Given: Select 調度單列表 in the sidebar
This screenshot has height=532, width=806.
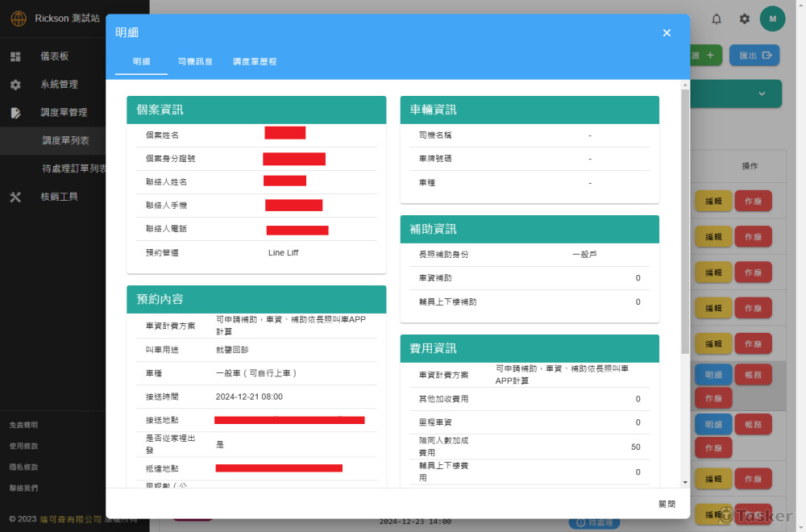Looking at the screenshot, I should pyautogui.click(x=65, y=140).
